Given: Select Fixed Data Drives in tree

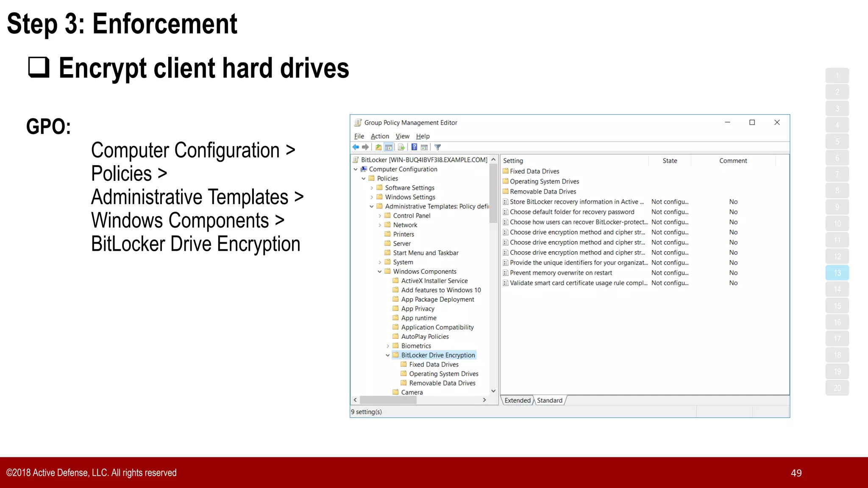Looking at the screenshot, I should click(434, 364).
